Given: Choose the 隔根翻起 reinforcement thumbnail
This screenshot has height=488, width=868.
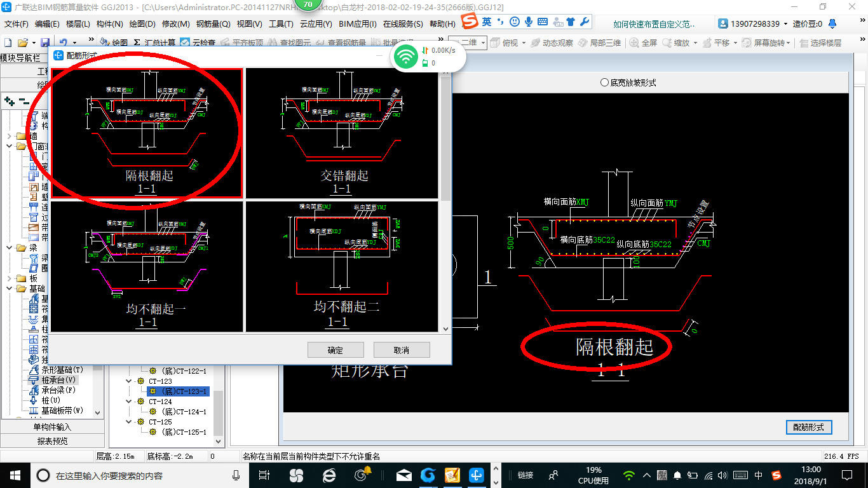Looking at the screenshot, I should pyautogui.click(x=147, y=133).
